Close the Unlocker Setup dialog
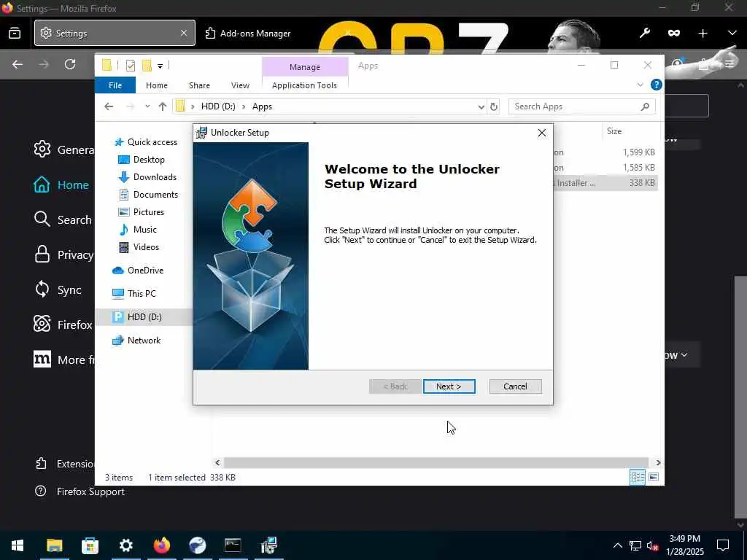 pyautogui.click(x=542, y=133)
